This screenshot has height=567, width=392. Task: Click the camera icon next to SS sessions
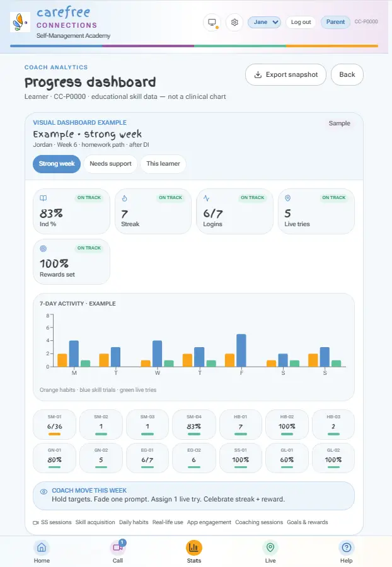click(35, 522)
